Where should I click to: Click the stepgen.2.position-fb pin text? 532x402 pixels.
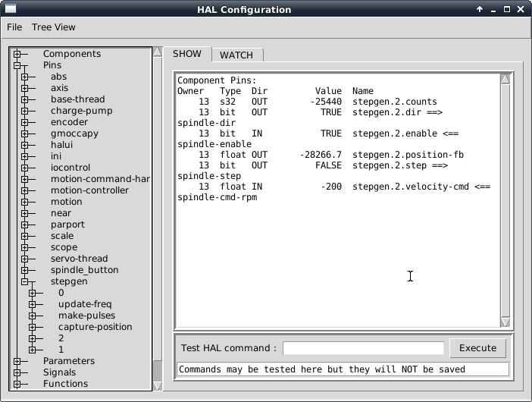(x=408, y=155)
